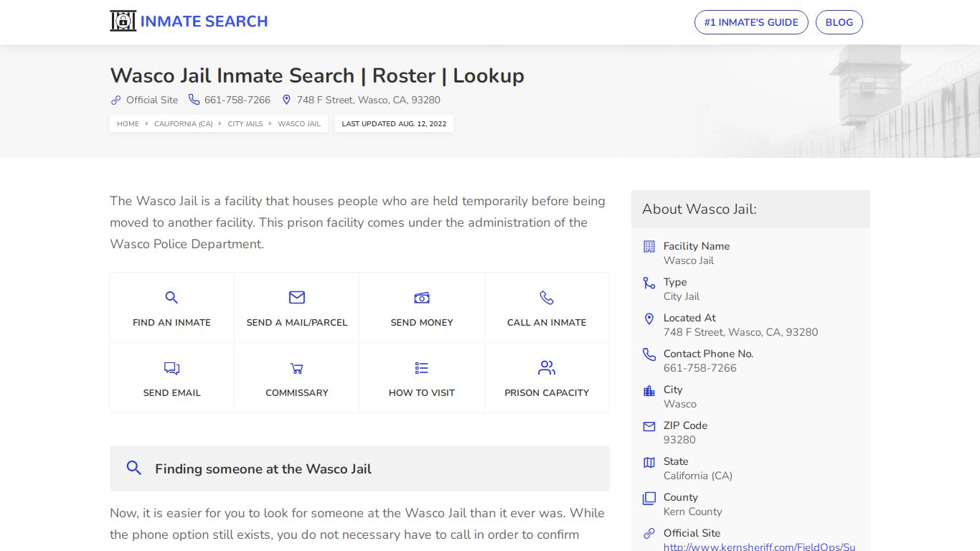Screen dimensions: 980x551
Task: Navigate to CALIFORNIA (CA) breadcrumb
Action: pos(184,123)
